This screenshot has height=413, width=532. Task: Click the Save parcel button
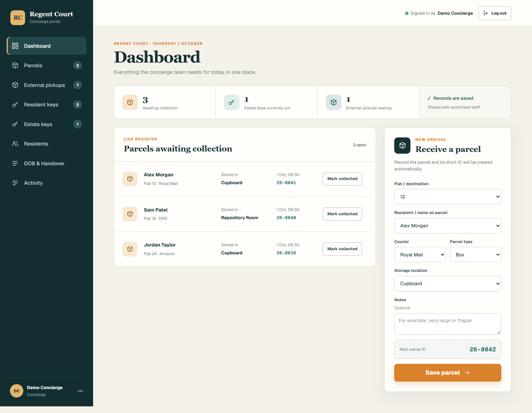point(448,373)
